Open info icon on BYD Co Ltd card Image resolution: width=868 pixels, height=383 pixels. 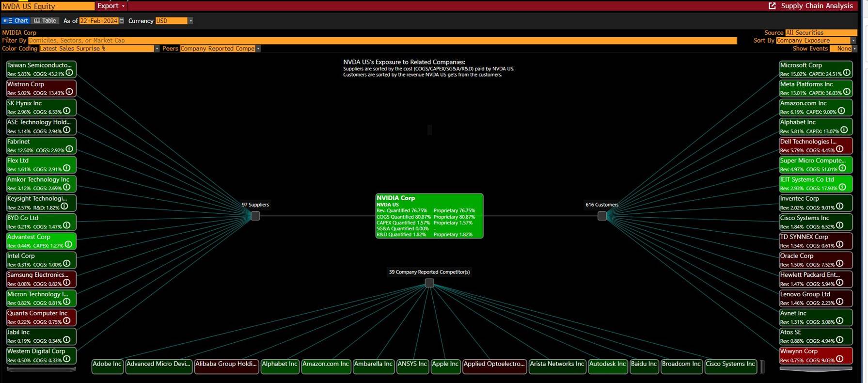pyautogui.click(x=67, y=225)
